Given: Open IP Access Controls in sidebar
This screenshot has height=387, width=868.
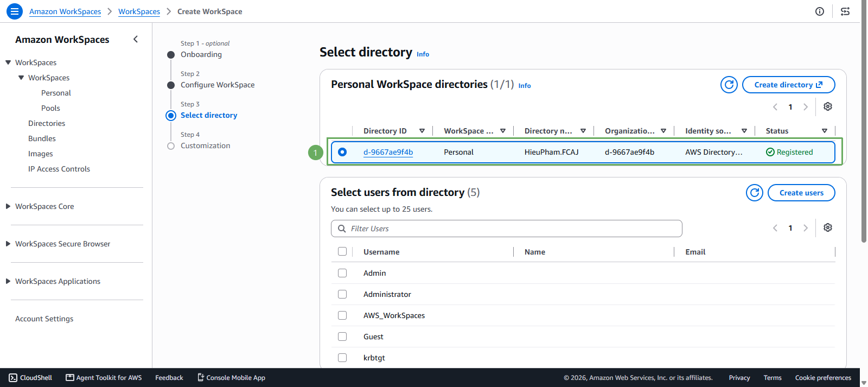Looking at the screenshot, I should point(59,169).
